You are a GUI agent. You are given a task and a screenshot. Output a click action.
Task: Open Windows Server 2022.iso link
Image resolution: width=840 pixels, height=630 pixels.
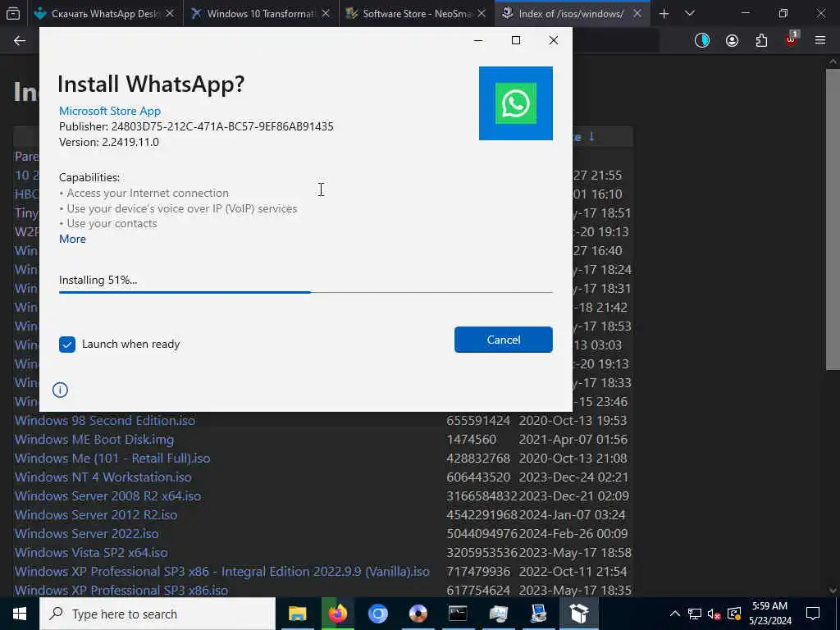(x=87, y=534)
